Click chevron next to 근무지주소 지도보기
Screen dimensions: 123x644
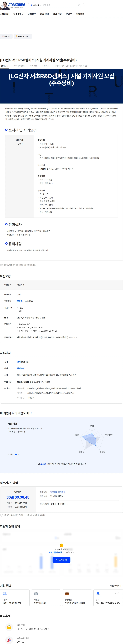76,337
